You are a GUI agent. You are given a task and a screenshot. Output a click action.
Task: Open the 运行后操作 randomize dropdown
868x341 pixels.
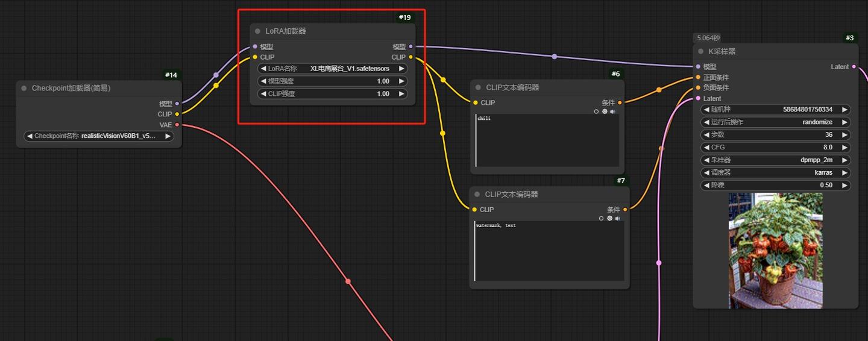[x=776, y=122]
